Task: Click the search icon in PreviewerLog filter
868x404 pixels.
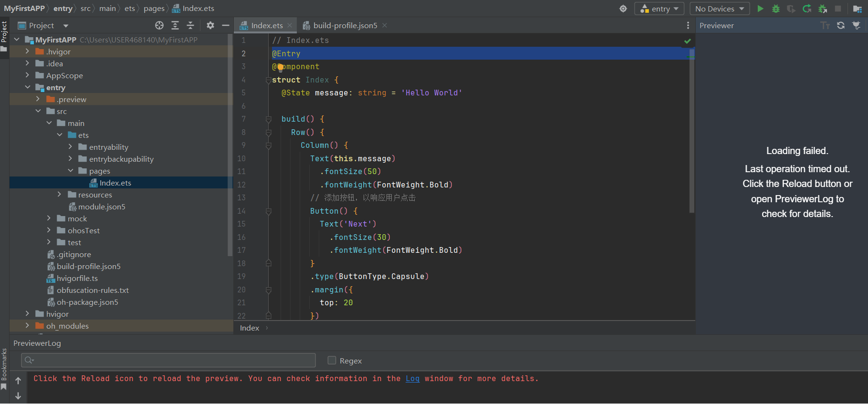Action: point(29,360)
